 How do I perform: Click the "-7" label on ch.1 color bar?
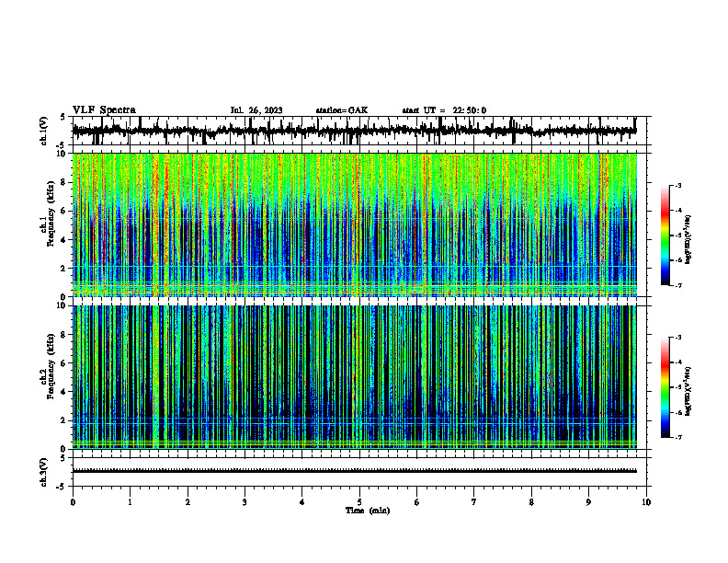[x=678, y=285]
